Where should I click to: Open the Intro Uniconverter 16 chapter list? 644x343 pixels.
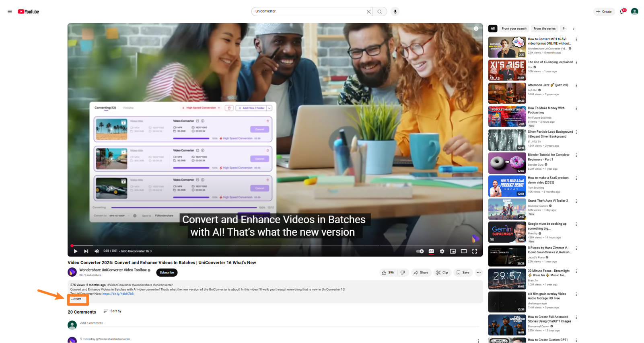(136, 251)
